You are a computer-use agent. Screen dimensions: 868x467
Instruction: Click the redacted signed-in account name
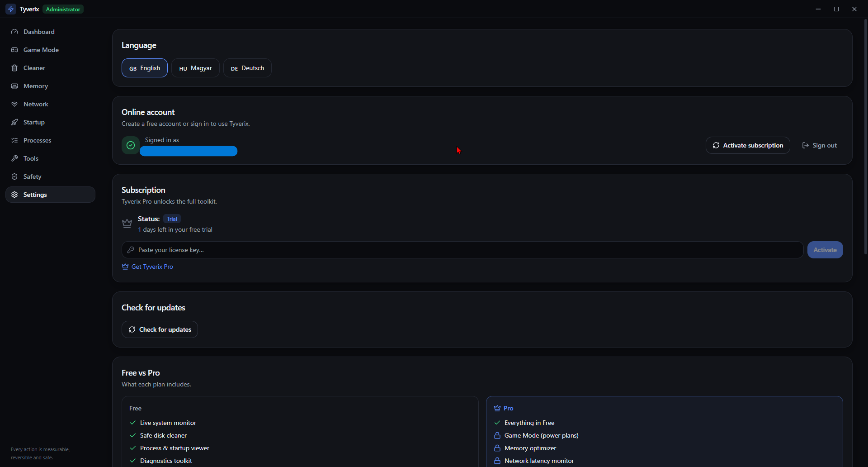point(189,151)
